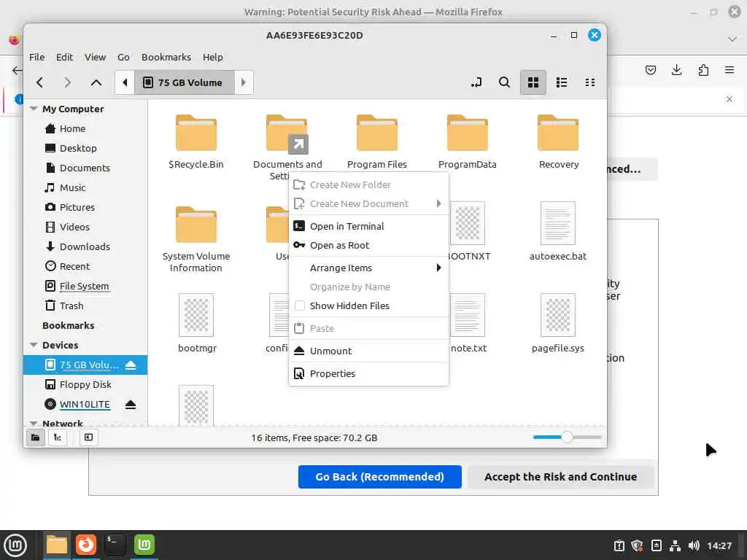Go forward with the right arrow toolbar button
The height and width of the screenshot is (560, 747).
coord(67,82)
